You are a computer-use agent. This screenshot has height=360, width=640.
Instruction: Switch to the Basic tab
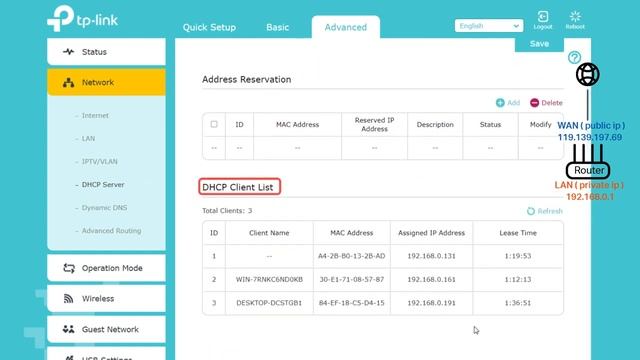tap(278, 27)
